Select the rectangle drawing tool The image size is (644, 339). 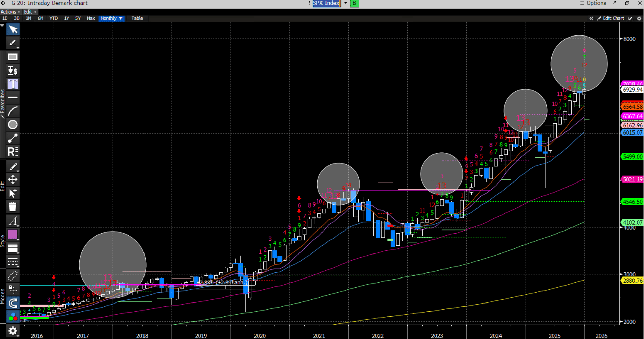[13, 57]
